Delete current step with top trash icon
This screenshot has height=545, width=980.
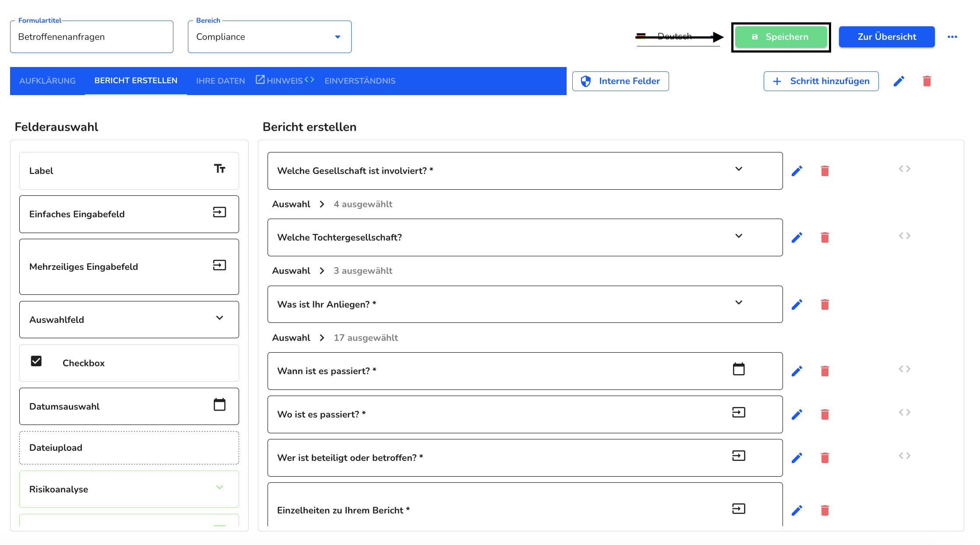927,81
